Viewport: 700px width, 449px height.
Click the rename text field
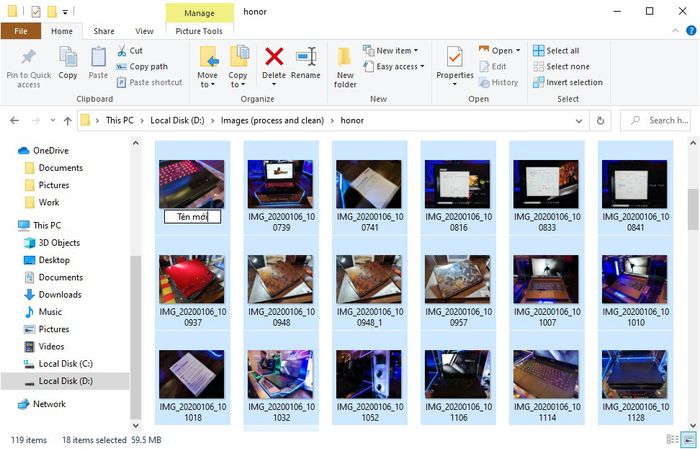pyautogui.click(x=192, y=217)
